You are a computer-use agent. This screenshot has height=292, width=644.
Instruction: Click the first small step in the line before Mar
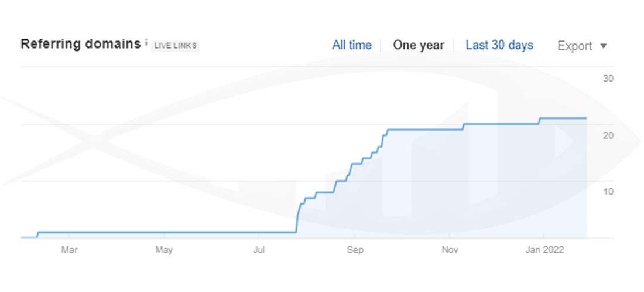point(37,234)
